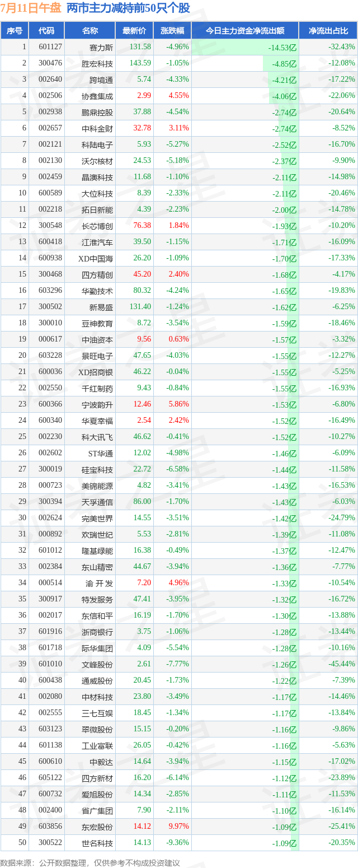
Task: Select stock name 赛力斯
Action: tap(101, 47)
